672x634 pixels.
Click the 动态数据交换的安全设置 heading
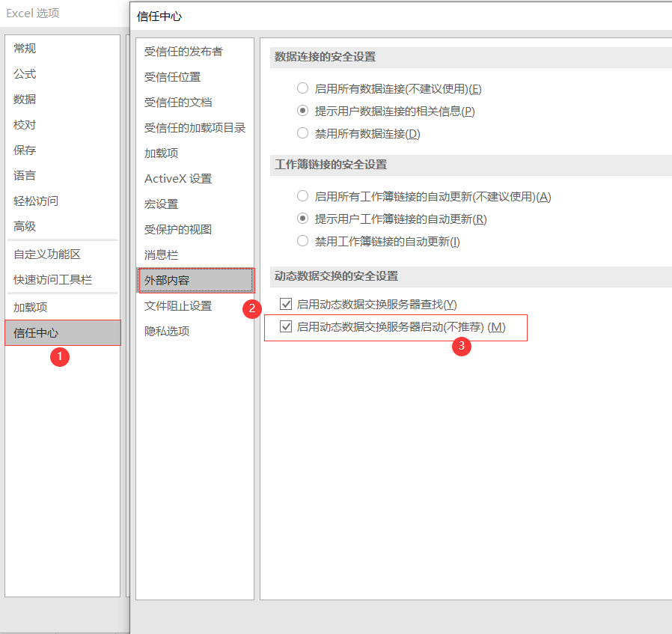[337, 275]
